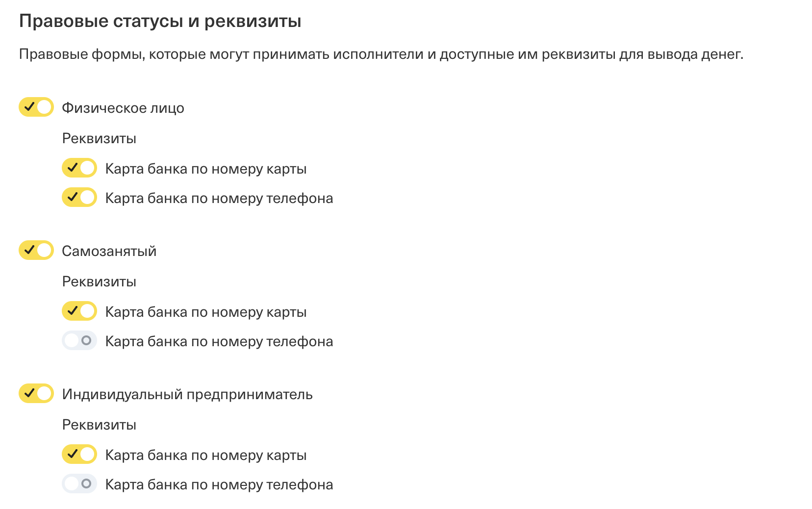This screenshot has height=509, width=812.
Task: Click Карта банка по номеру карты label under Самозанятый
Action: (206, 312)
